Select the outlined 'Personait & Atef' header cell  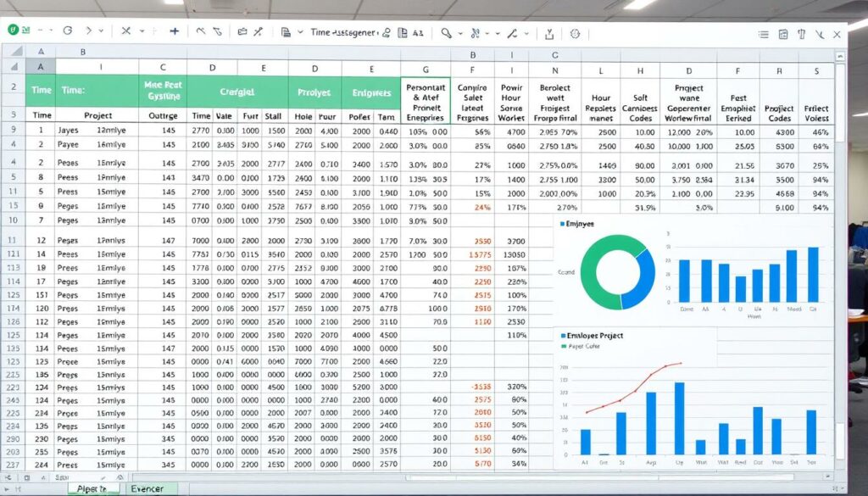coord(426,102)
